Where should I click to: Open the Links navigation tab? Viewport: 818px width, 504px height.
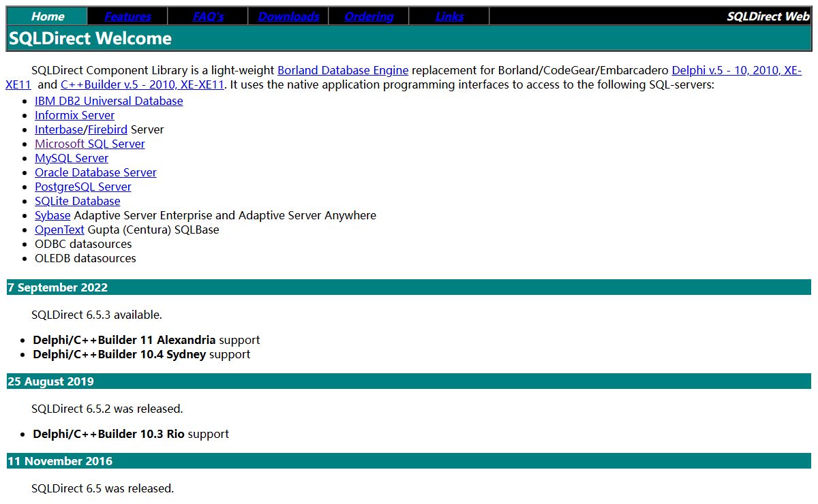[x=449, y=16]
